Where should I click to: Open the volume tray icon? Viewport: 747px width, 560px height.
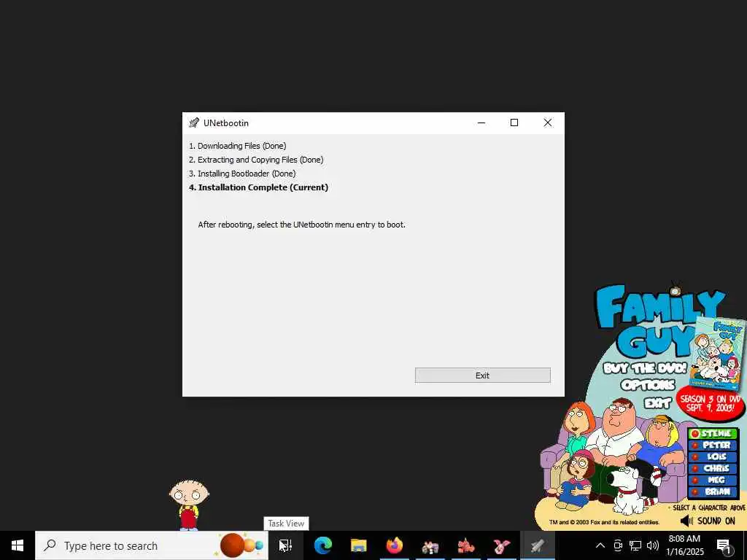coord(653,545)
